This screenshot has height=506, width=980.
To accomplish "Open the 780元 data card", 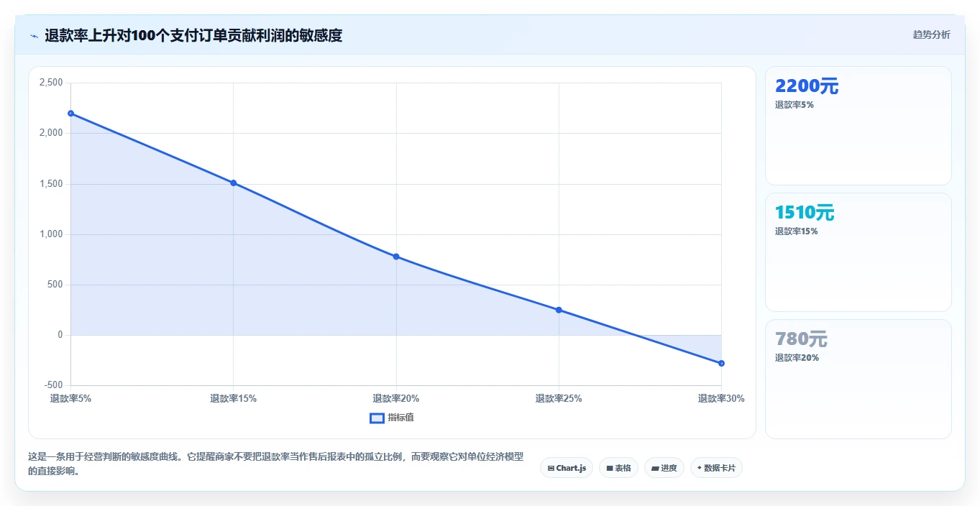I will (x=858, y=379).
